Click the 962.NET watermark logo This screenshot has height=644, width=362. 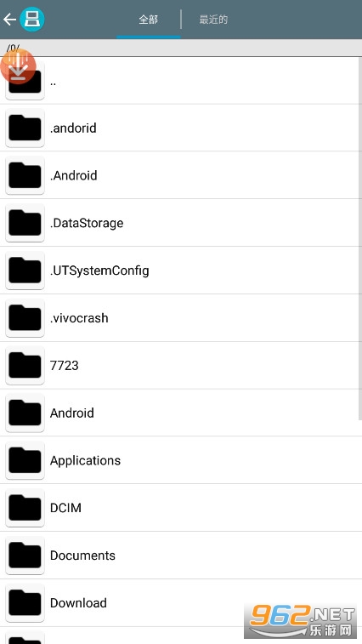(301, 620)
